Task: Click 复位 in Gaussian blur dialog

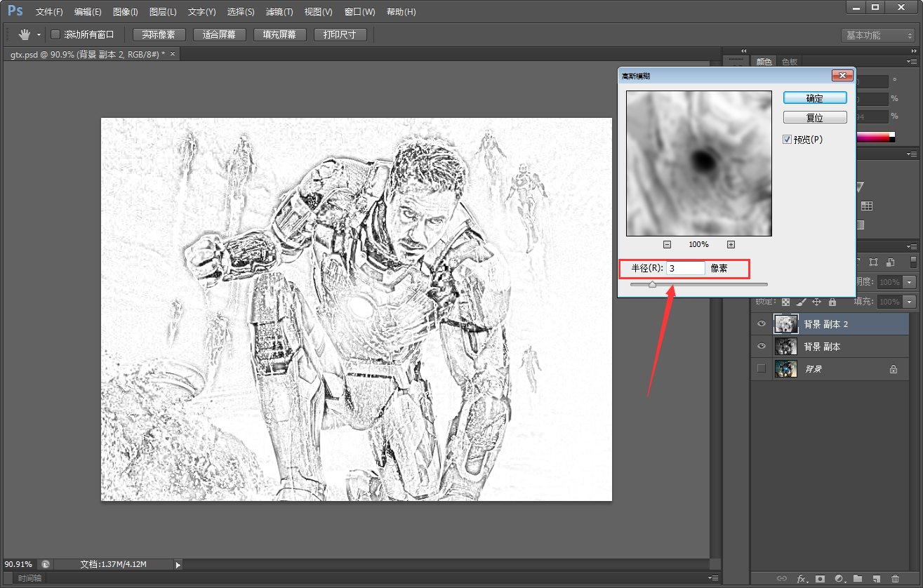Action: coord(815,118)
